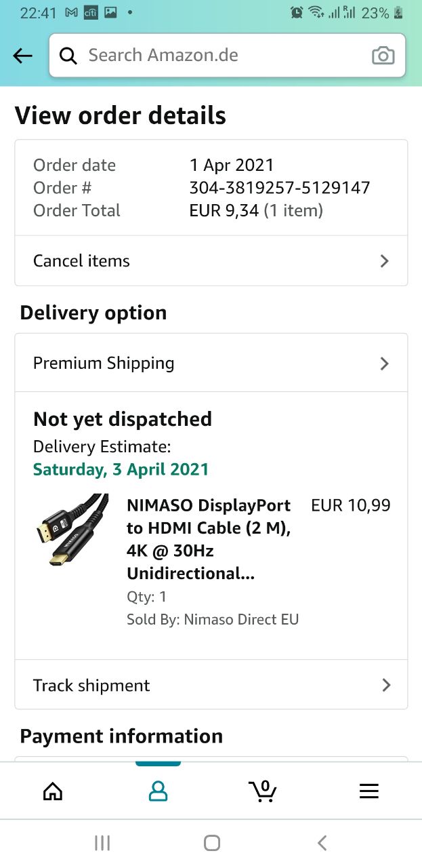This screenshot has width=422, height=868.
Task: Open the account profile tab
Action: click(158, 791)
